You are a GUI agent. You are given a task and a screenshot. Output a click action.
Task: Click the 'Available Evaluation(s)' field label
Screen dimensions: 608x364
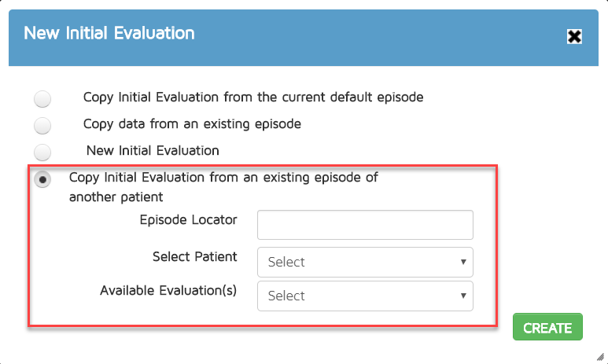coord(168,290)
